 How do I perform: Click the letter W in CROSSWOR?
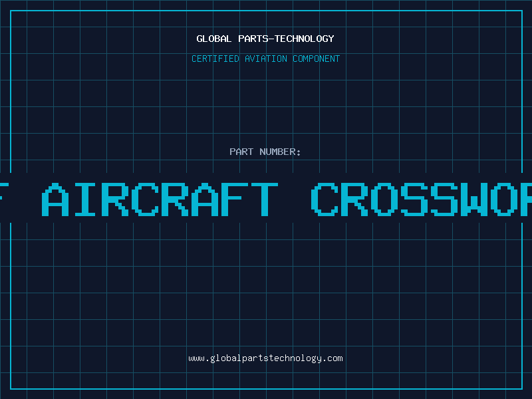[x=474, y=199]
